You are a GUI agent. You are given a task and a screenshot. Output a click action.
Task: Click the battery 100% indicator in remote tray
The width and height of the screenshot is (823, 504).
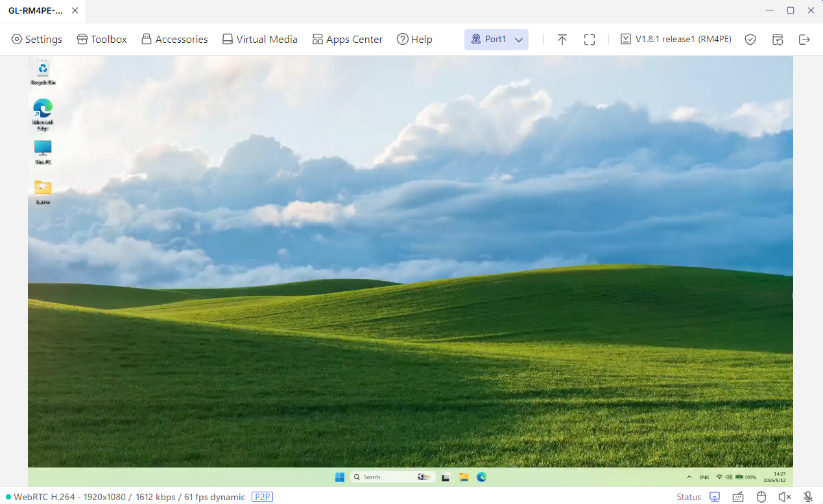tap(746, 477)
